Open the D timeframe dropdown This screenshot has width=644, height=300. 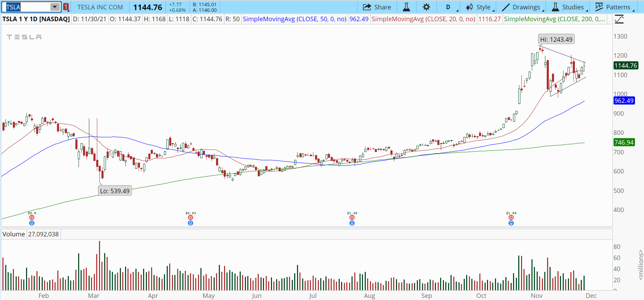pos(448,7)
